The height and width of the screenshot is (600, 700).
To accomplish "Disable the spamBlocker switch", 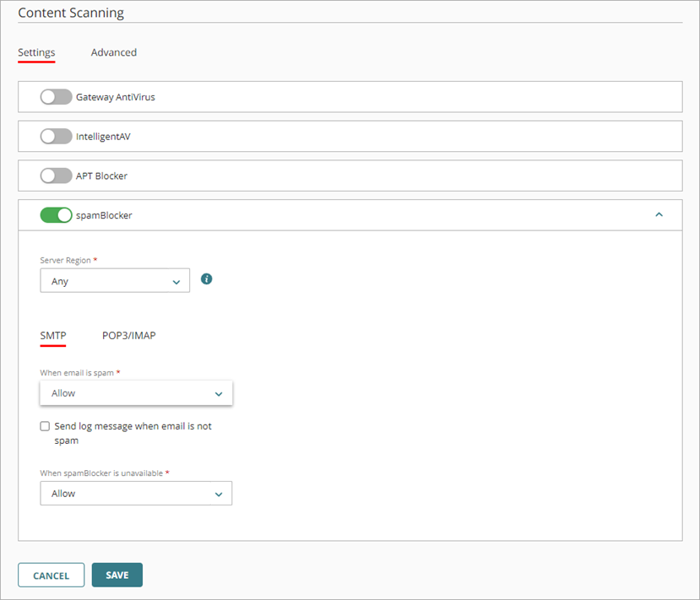I will click(x=56, y=214).
